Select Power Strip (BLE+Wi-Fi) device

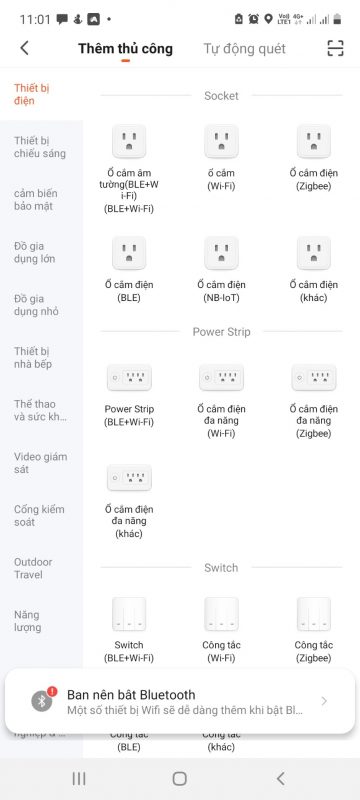click(x=129, y=378)
